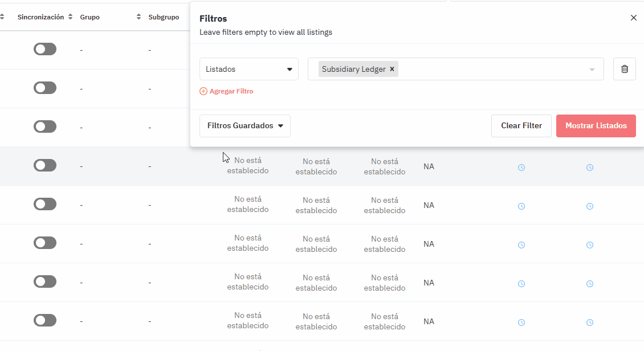Click last clock icon in highlighted row
Screen dimensions: 644x351
[x=590, y=168]
